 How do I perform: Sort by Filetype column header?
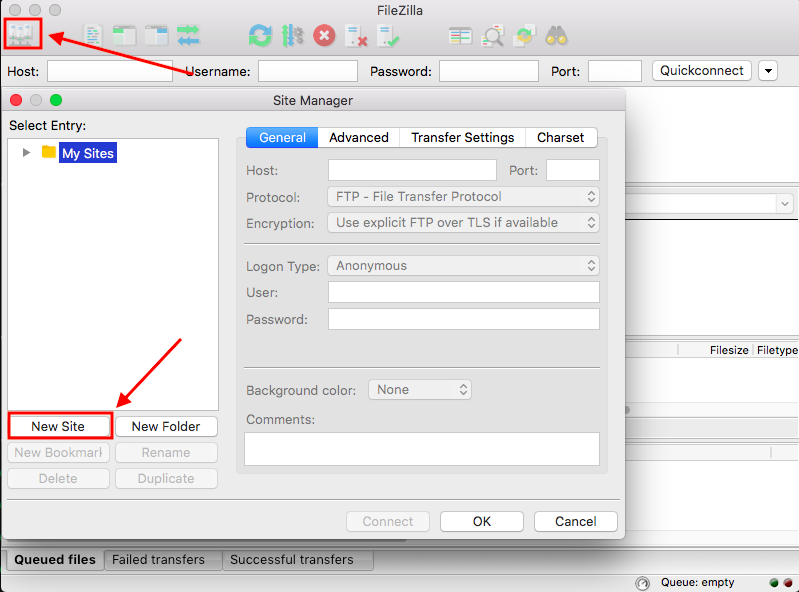pyautogui.click(x=777, y=350)
